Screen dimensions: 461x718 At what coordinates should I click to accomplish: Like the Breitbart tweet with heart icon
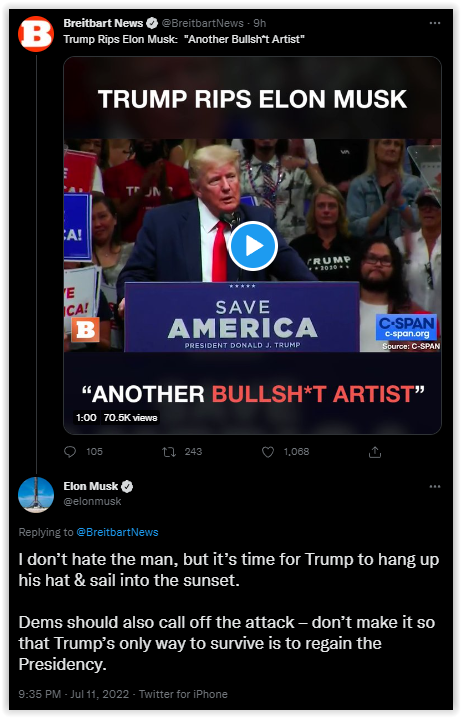coord(268,452)
